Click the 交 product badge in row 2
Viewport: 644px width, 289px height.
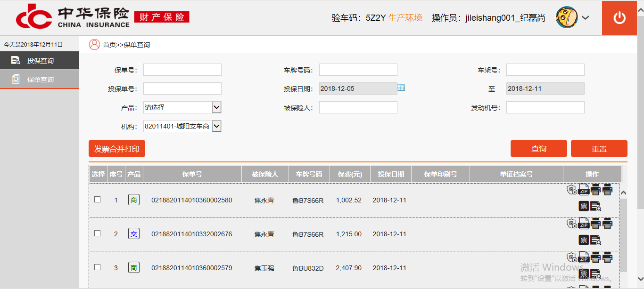pos(134,234)
